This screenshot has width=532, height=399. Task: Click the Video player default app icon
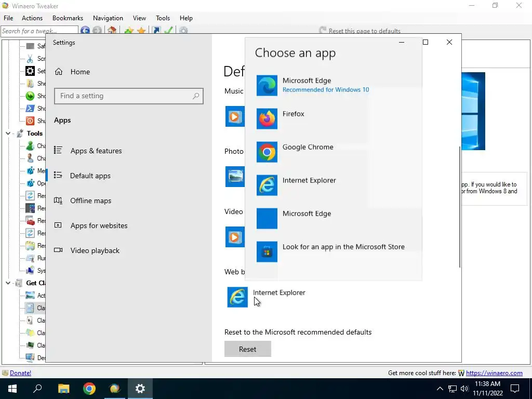pyautogui.click(x=235, y=237)
